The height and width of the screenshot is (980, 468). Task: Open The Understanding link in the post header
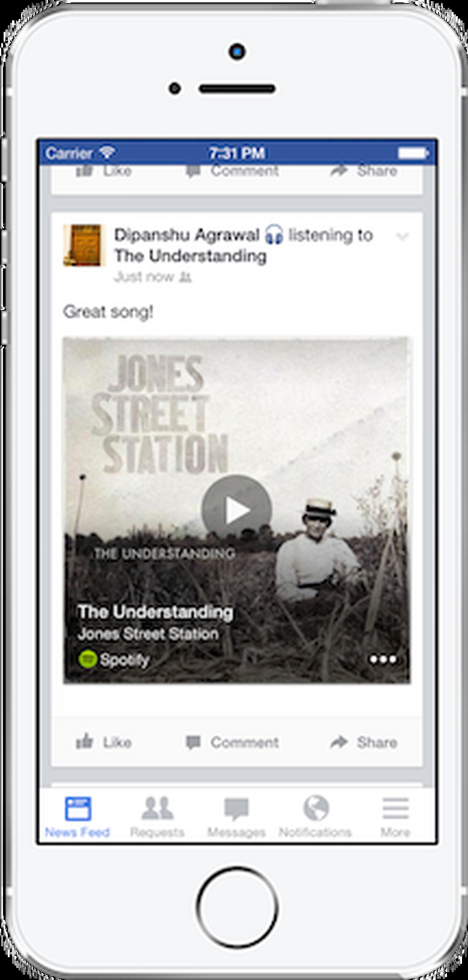pos(190,256)
